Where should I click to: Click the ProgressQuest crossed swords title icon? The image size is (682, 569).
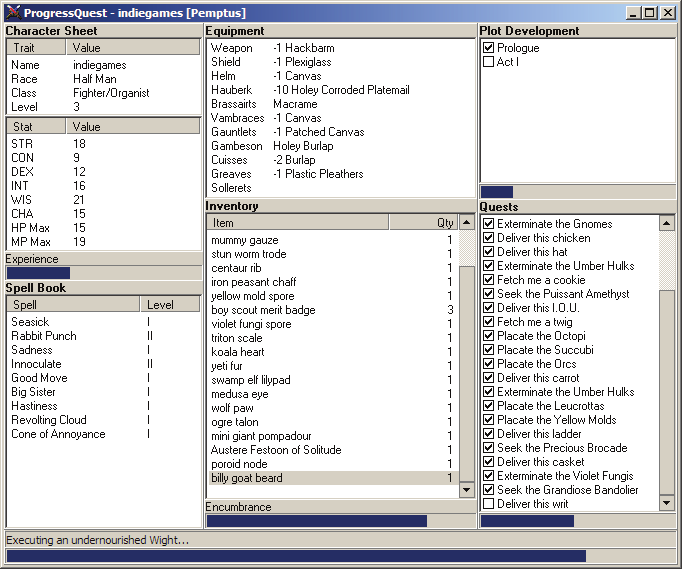(13, 13)
